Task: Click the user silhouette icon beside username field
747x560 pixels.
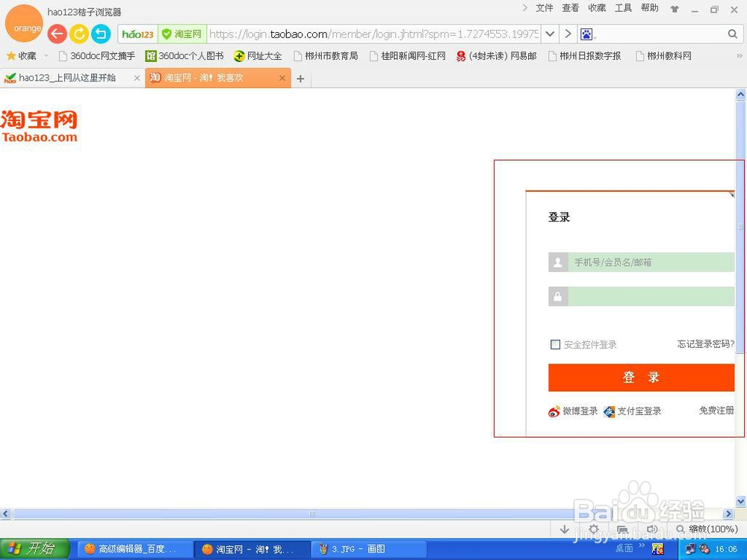Action: [558, 262]
